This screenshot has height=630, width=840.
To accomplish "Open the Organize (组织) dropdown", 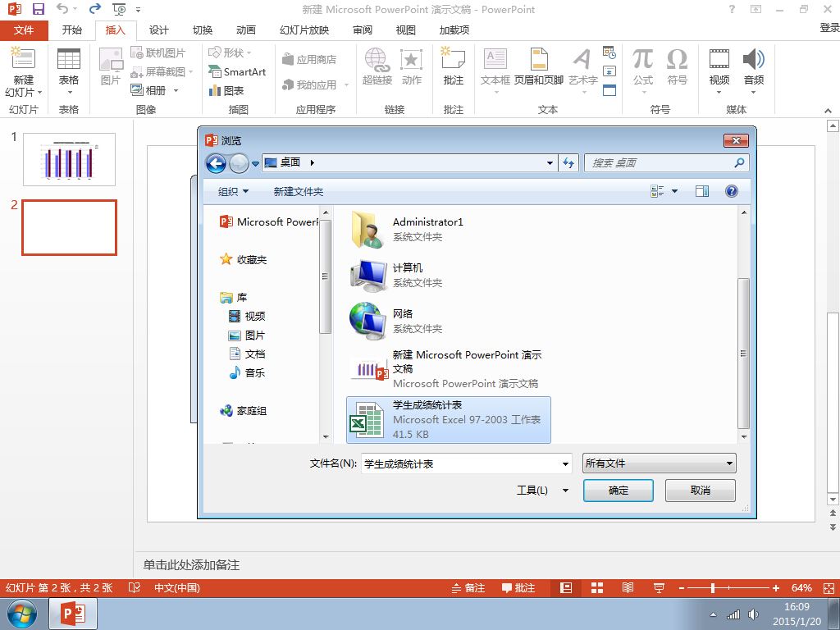I will 233,191.
